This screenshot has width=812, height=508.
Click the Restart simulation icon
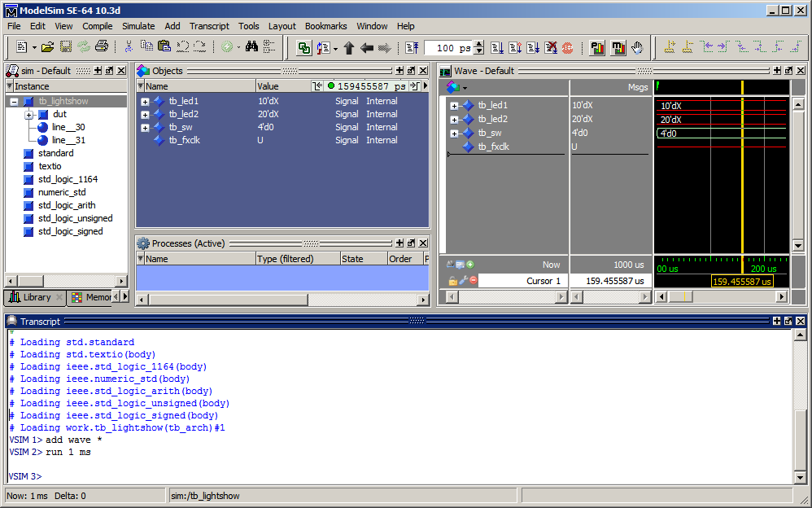413,48
